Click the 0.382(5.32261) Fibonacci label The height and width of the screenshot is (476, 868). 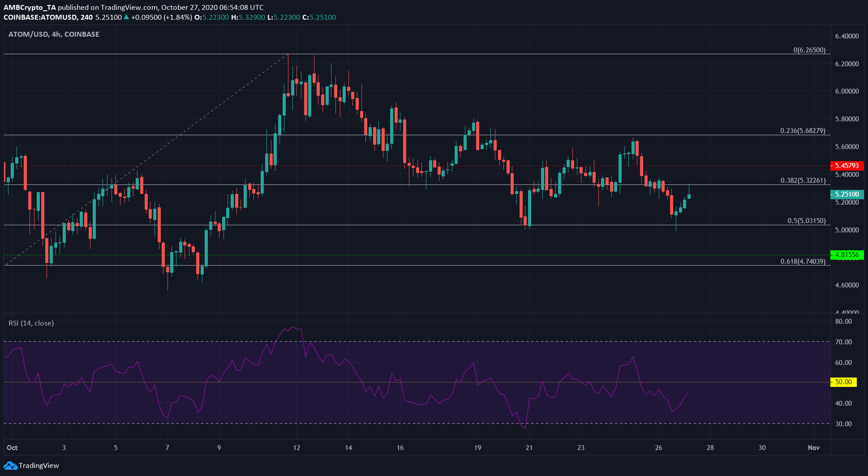803,180
